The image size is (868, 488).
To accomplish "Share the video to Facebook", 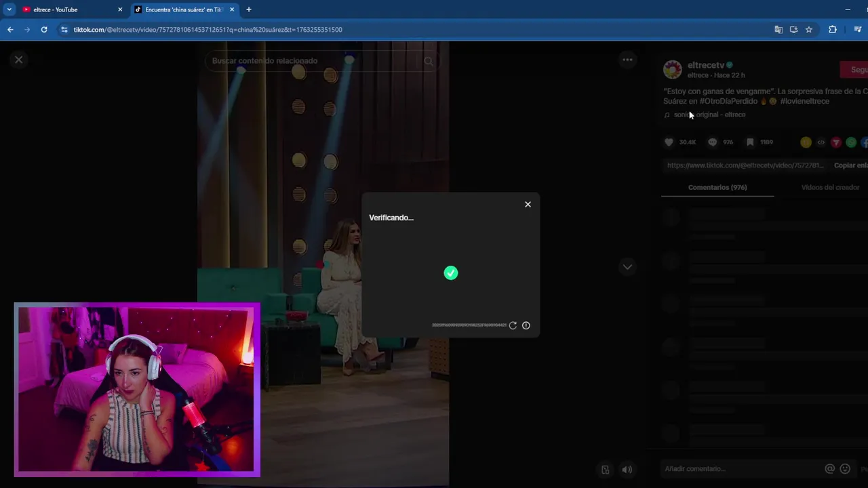I will point(865,142).
